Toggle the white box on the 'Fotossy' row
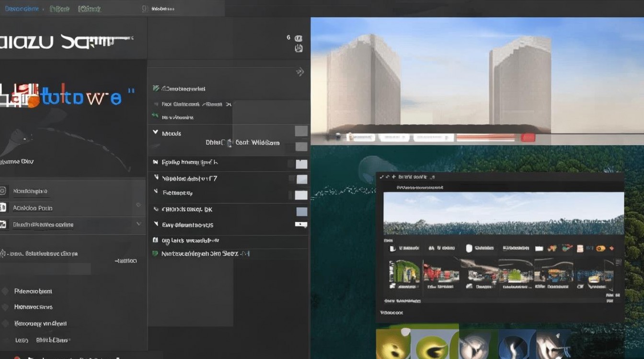 point(300,195)
